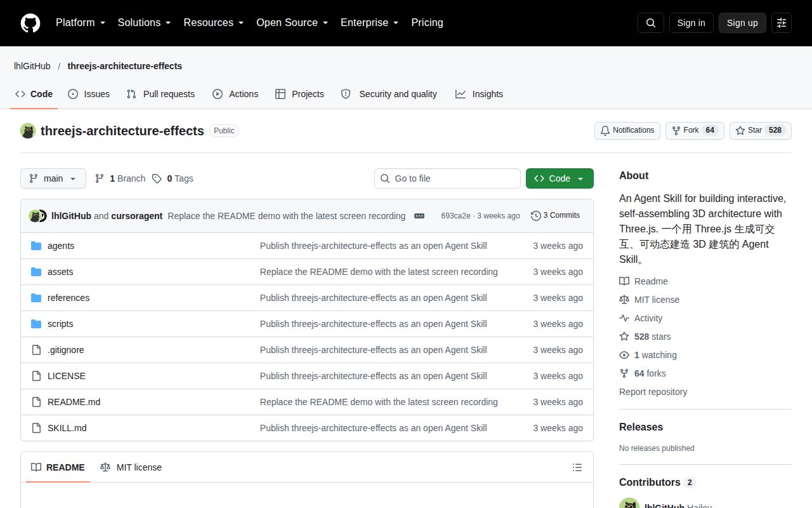
Task: Open appearance settings icon in header
Action: (782, 23)
